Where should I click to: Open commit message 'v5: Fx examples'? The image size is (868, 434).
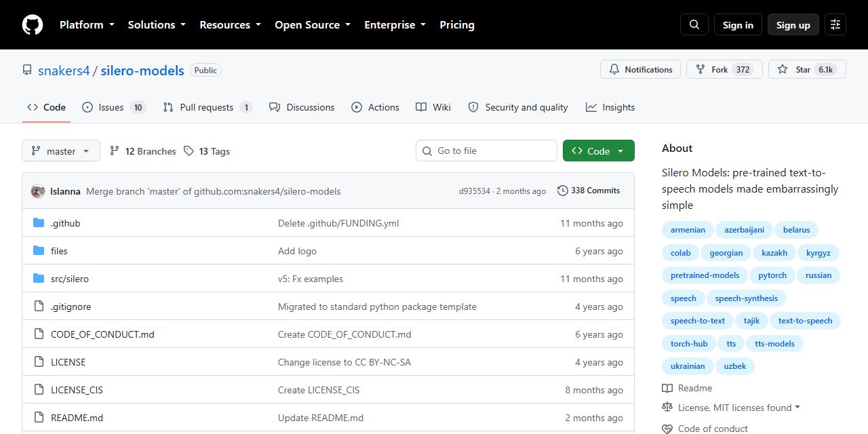311,279
